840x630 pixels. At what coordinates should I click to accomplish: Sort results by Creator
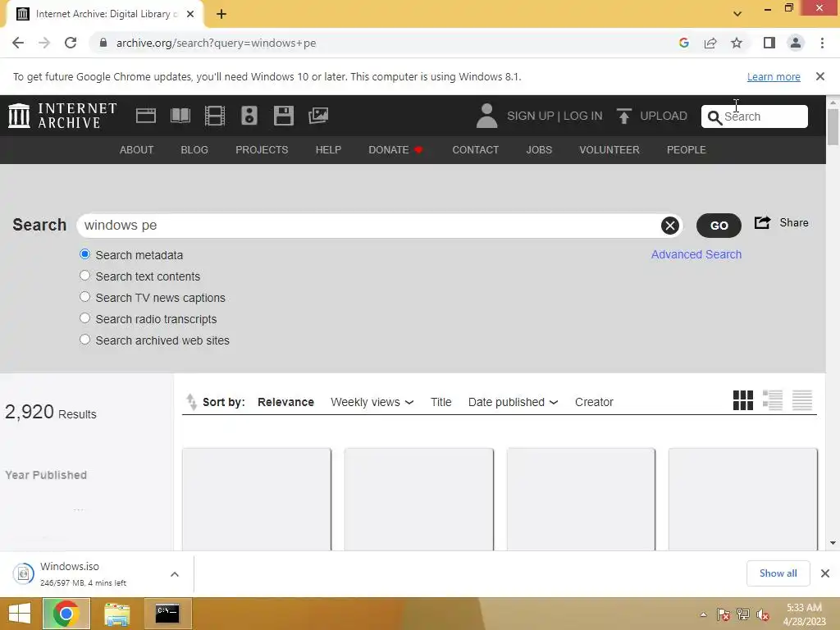(594, 402)
